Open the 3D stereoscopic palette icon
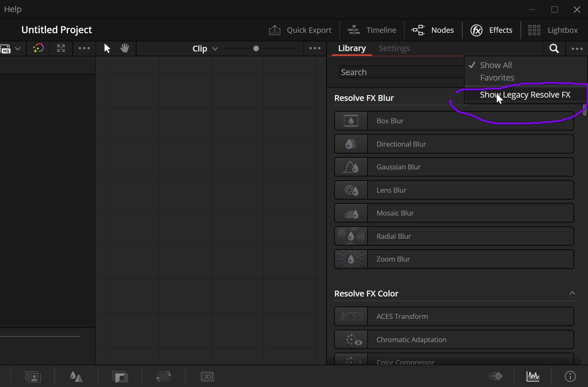588x387 pixels. pyautogui.click(x=207, y=377)
